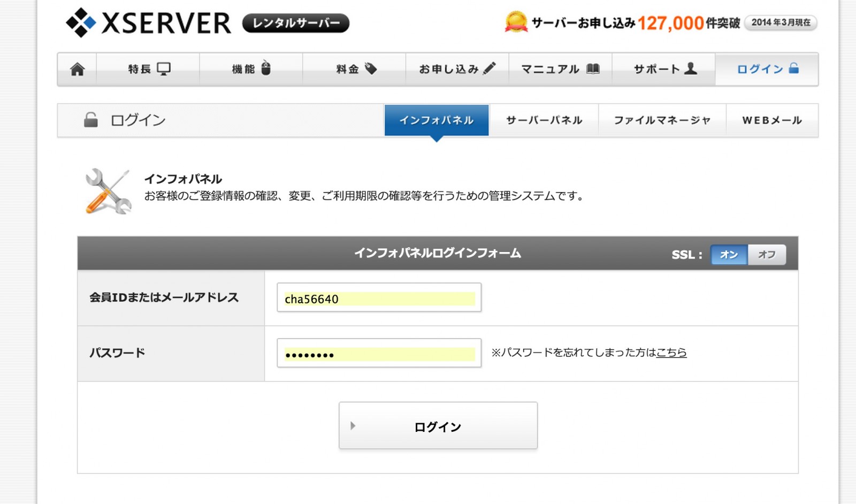Click the パスワード label
856x504 pixels.
[117, 353]
